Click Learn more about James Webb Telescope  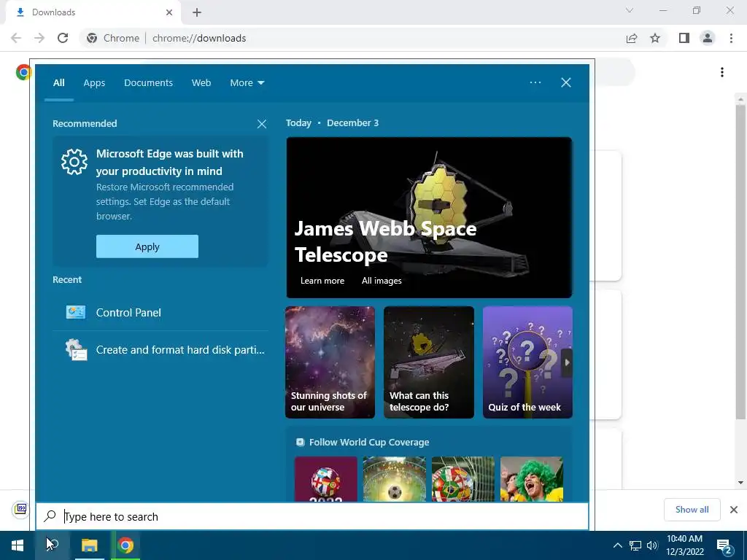pyautogui.click(x=322, y=281)
